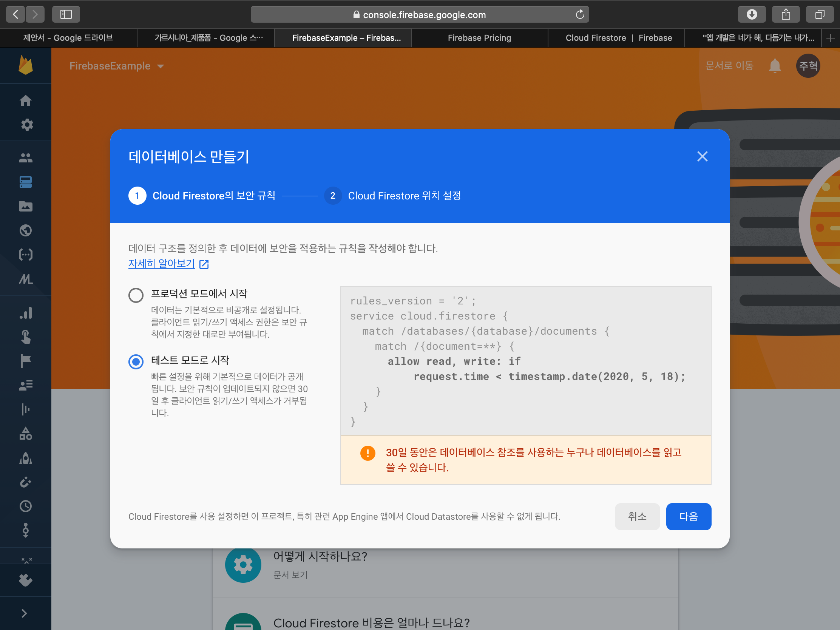Image resolution: width=840 pixels, height=630 pixels.
Task: Open Authentication users icon in sidebar
Action: pos(25,158)
